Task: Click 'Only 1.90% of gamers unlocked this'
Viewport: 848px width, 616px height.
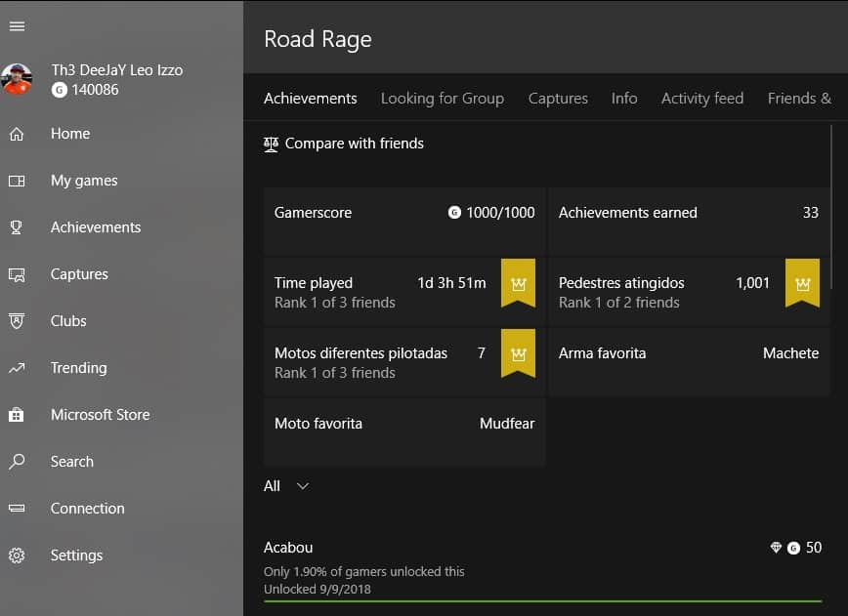Action: coord(364,572)
